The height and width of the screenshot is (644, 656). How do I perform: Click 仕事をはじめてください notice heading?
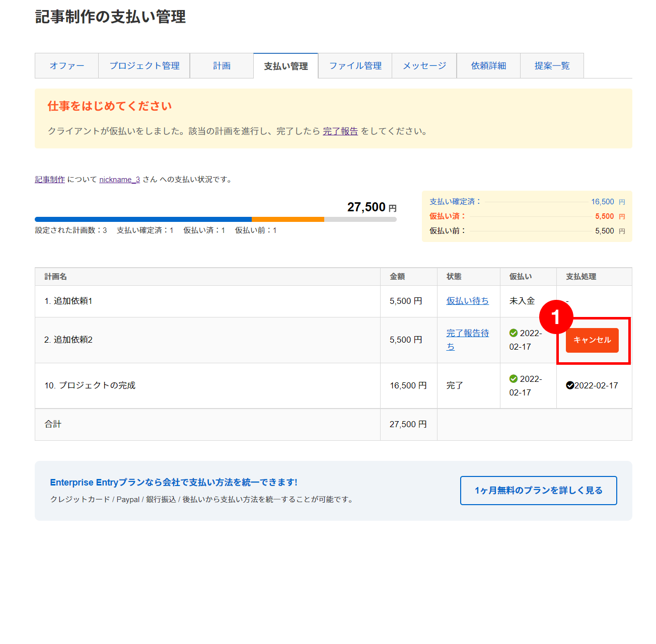pyautogui.click(x=110, y=106)
